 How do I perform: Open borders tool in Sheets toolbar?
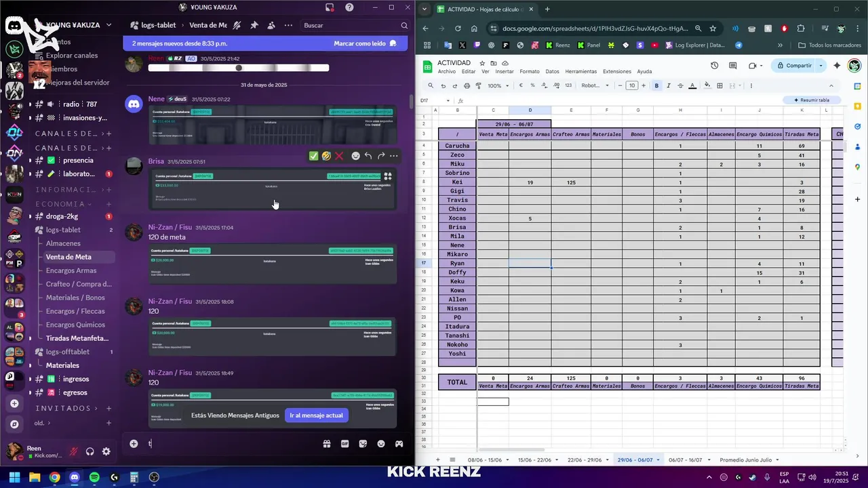(719, 86)
